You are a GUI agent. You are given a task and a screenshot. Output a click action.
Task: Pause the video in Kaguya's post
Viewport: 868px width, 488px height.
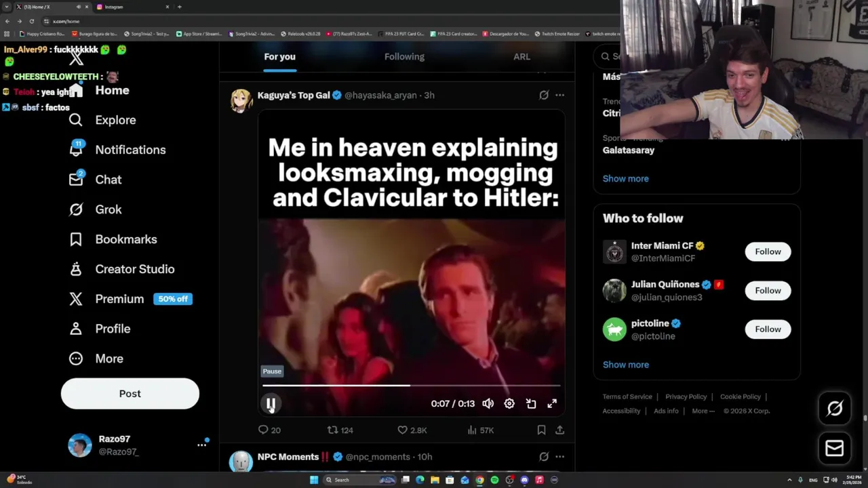271,404
